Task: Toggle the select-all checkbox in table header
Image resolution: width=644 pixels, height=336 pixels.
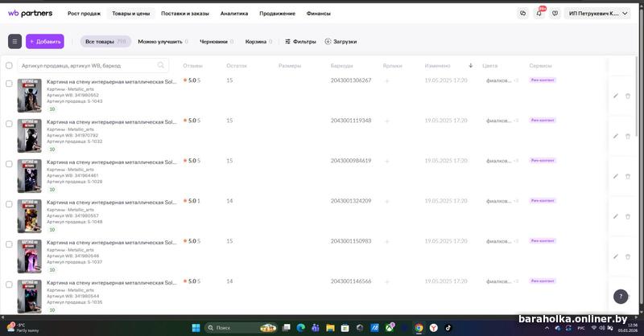Action: tap(9, 65)
